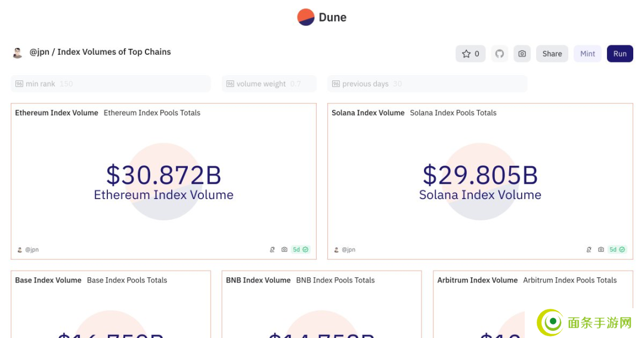Edit the min rank parameter field
This screenshot has height=338, width=644.
111,84
